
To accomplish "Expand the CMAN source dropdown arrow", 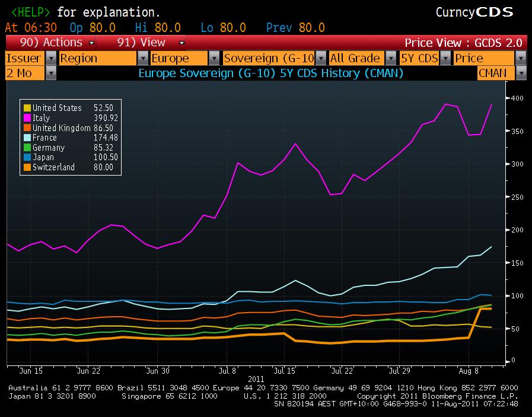I will (x=520, y=73).
